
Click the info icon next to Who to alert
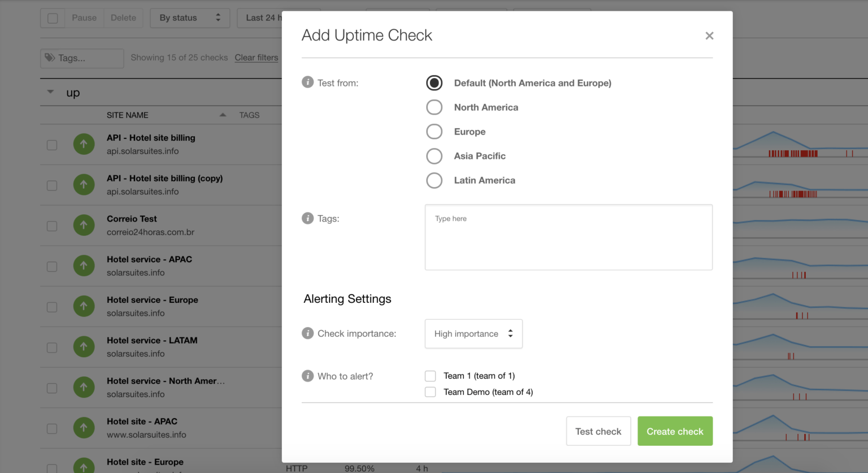[x=307, y=376]
